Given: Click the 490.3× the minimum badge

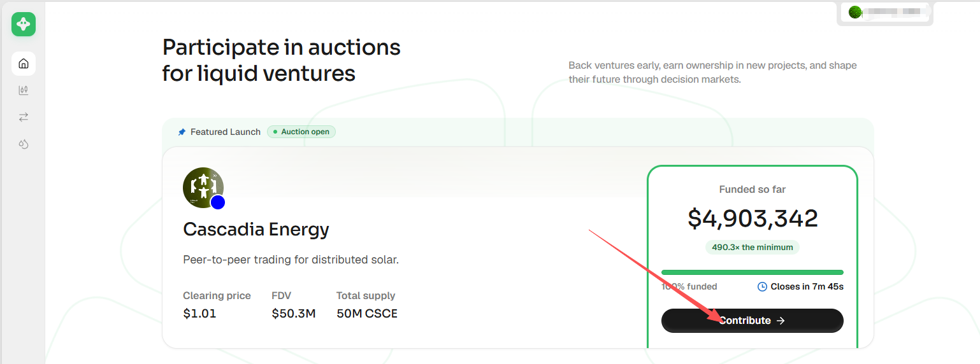Looking at the screenshot, I should (753, 247).
